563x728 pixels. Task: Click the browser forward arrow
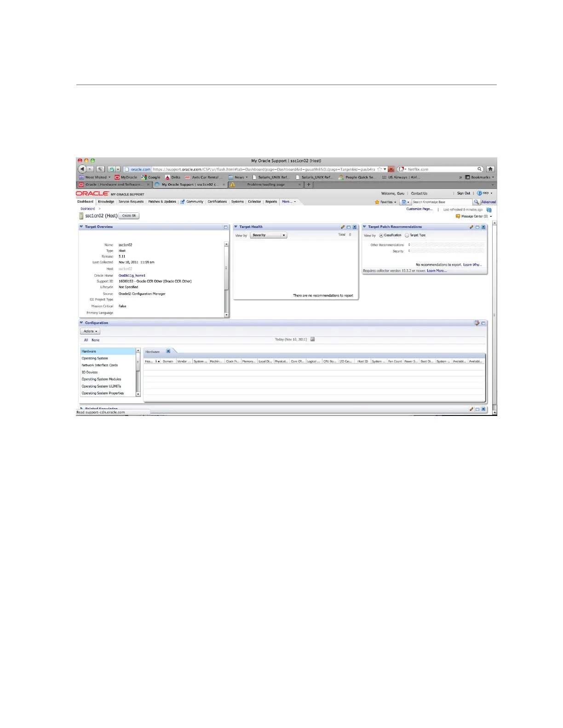click(91, 169)
